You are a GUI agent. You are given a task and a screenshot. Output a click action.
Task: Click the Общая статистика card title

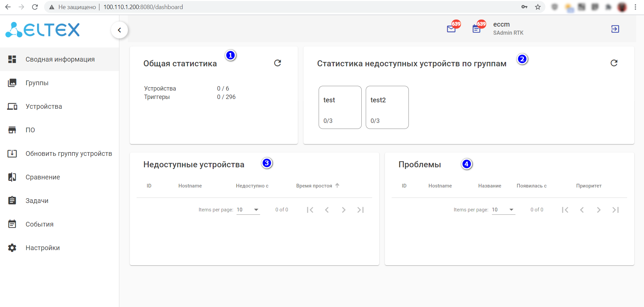pyautogui.click(x=180, y=64)
